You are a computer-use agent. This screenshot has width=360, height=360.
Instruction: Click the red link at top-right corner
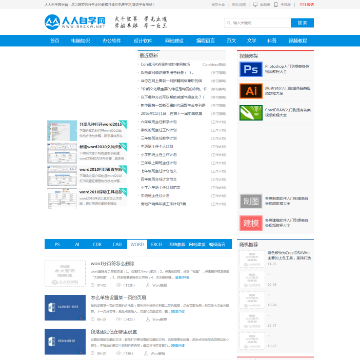pyautogui.click(x=307, y=5)
